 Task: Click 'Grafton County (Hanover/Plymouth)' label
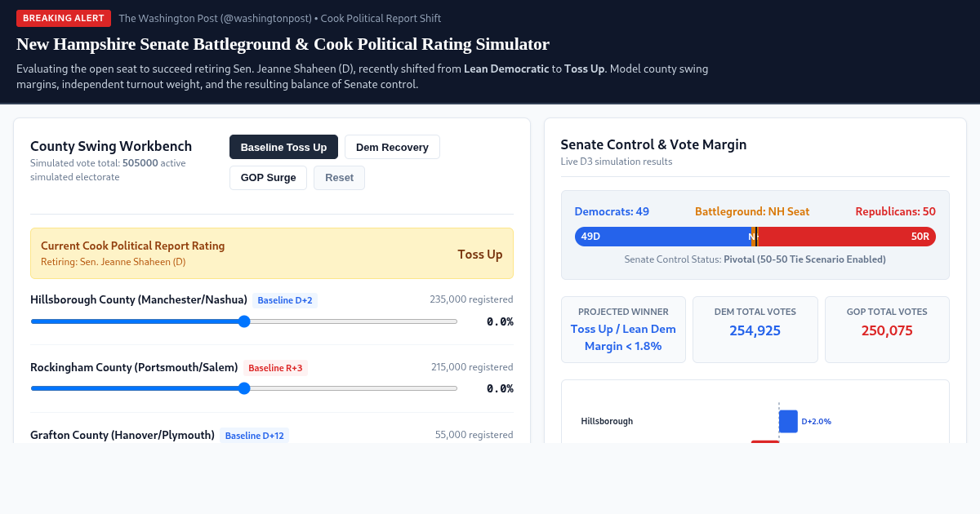point(122,435)
